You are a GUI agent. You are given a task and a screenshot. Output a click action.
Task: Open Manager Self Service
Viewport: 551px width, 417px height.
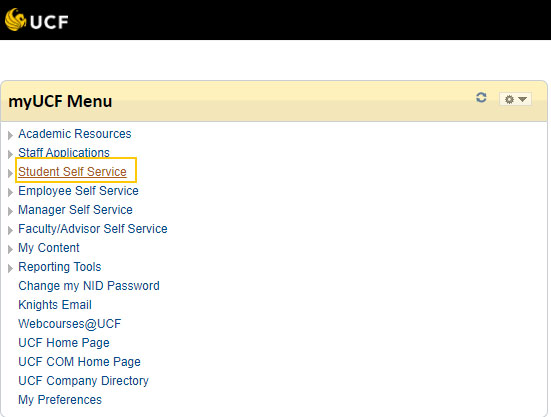click(76, 210)
